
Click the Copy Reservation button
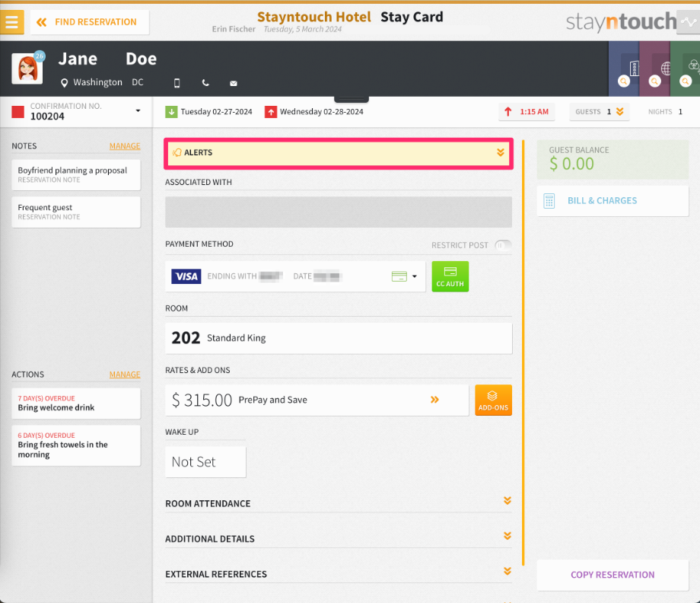click(x=612, y=575)
